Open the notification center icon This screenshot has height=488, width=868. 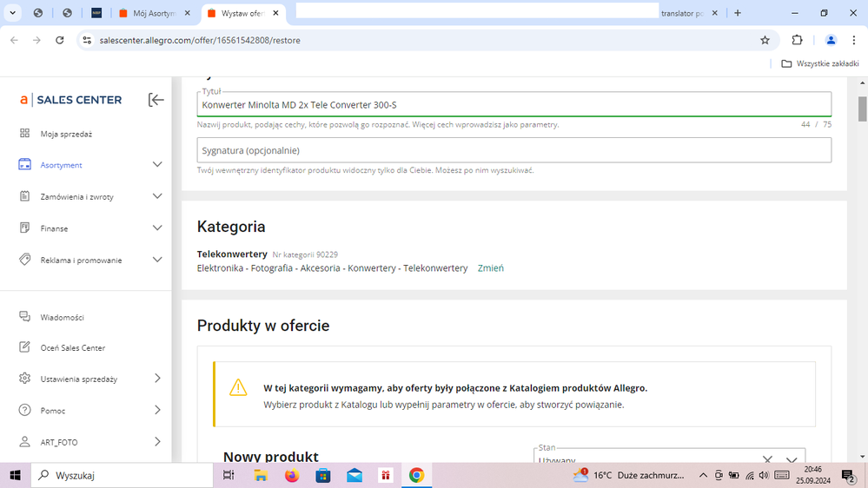pyautogui.click(x=848, y=475)
